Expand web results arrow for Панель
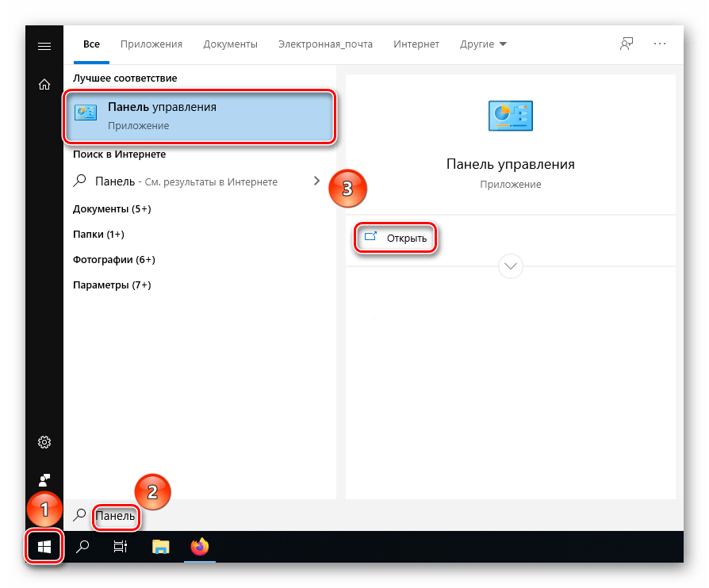The width and height of the screenshot is (709, 588). [x=317, y=181]
